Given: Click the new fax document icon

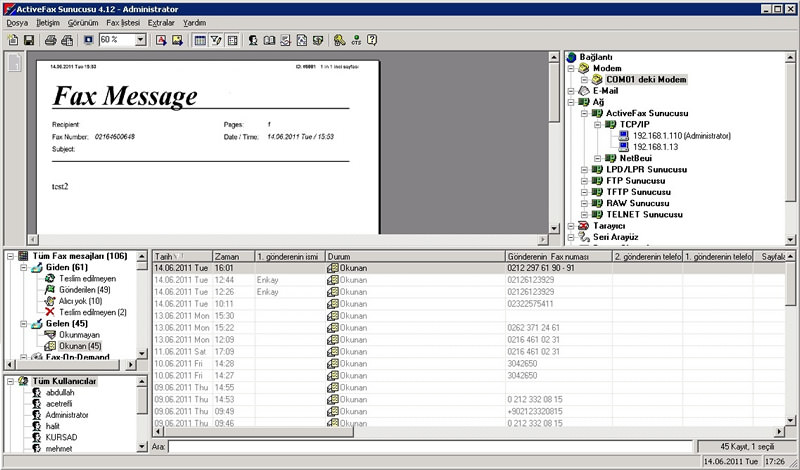Looking at the screenshot, I should tap(13, 40).
